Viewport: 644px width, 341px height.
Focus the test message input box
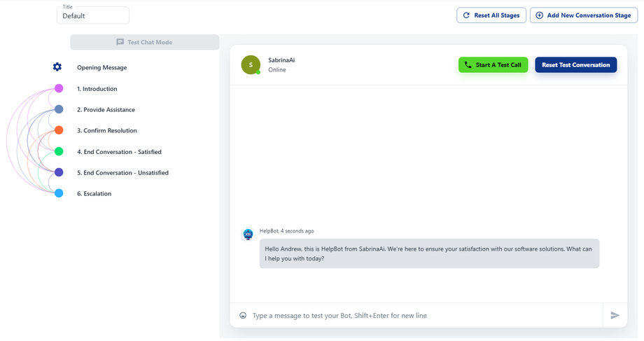pyautogui.click(x=420, y=316)
